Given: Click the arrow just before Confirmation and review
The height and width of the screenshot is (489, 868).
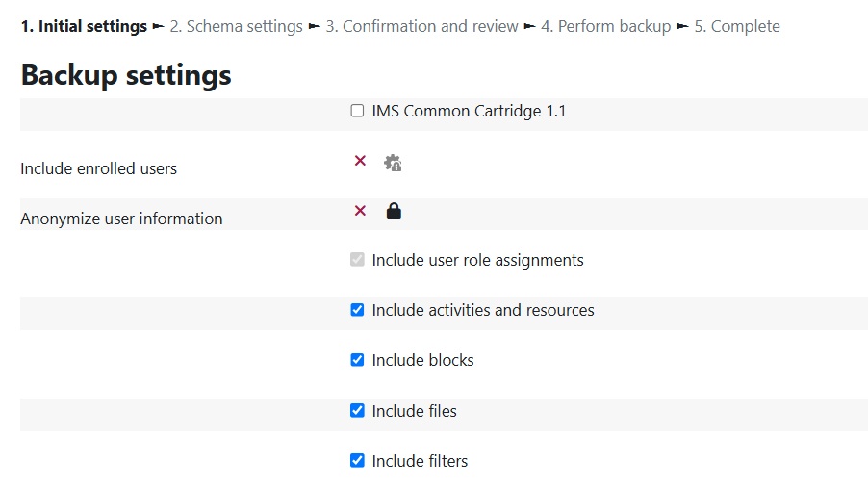Looking at the screenshot, I should 314,26.
